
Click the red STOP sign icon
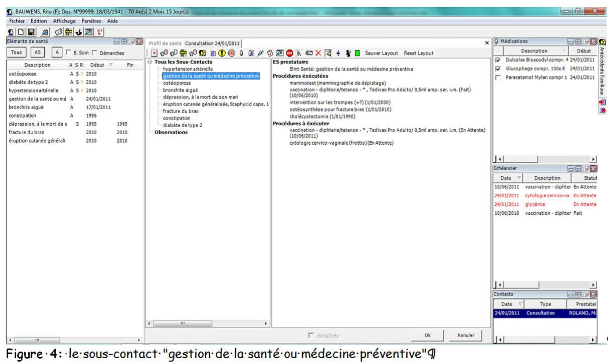(x=289, y=53)
